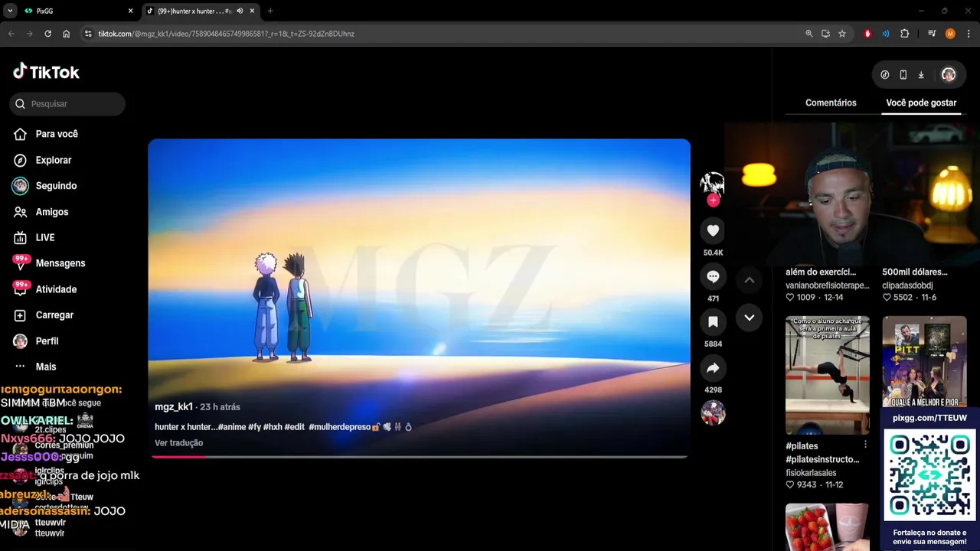The image size is (980, 551).
Task: Close the PixGG browser tab
Action: [130, 11]
